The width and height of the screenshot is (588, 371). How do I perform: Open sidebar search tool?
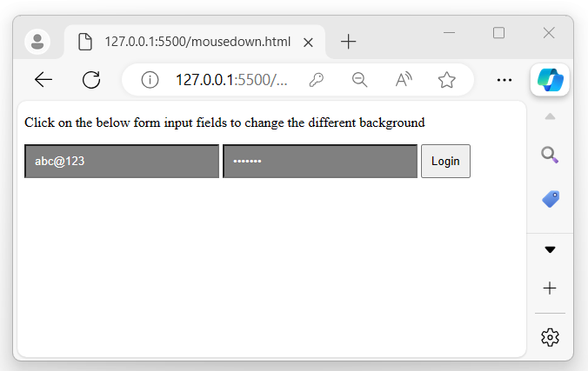(x=550, y=155)
